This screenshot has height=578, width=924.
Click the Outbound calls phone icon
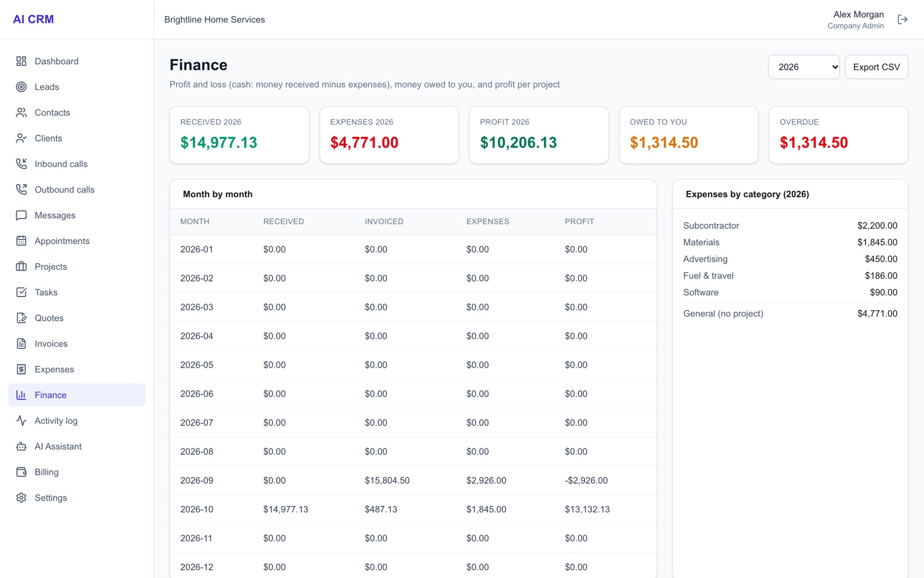coord(21,190)
